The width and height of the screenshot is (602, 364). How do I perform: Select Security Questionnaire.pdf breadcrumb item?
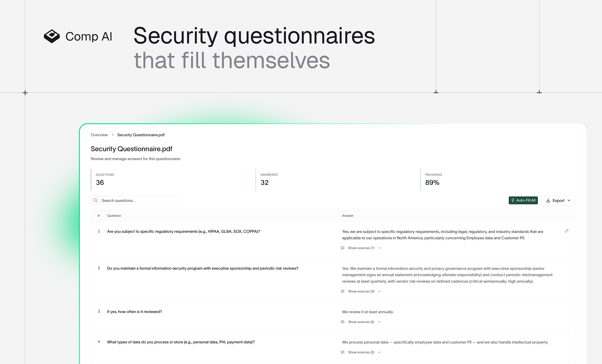[x=141, y=135]
